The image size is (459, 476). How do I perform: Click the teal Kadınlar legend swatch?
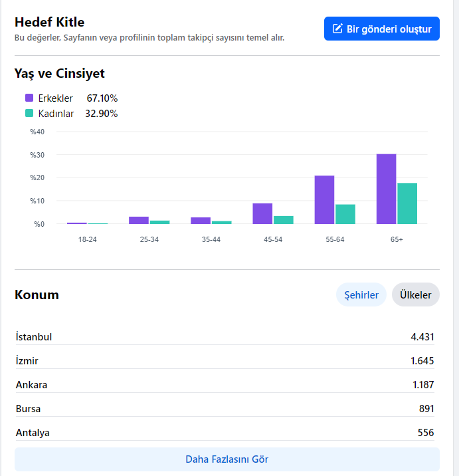(29, 113)
